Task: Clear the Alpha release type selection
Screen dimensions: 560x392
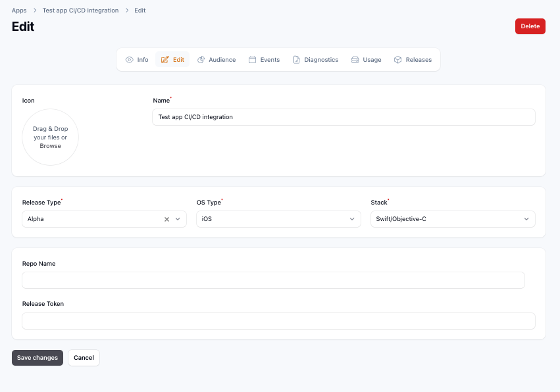Action: coord(166,219)
